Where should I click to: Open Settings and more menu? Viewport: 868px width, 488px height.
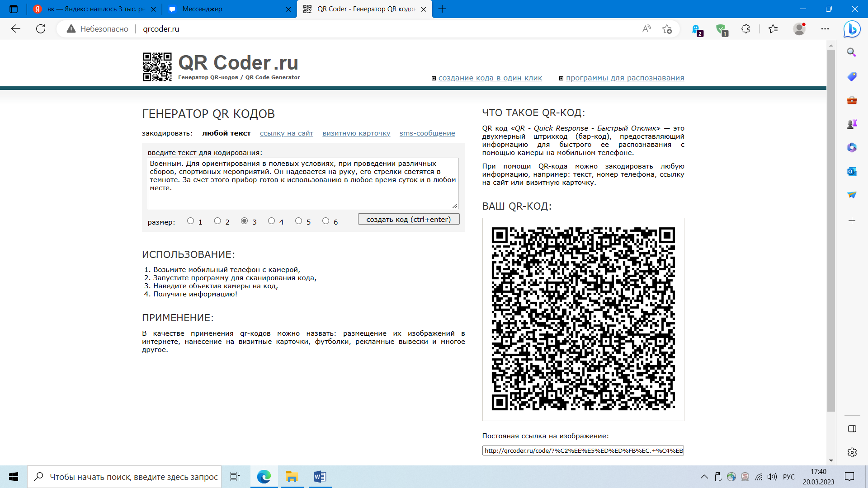click(825, 29)
